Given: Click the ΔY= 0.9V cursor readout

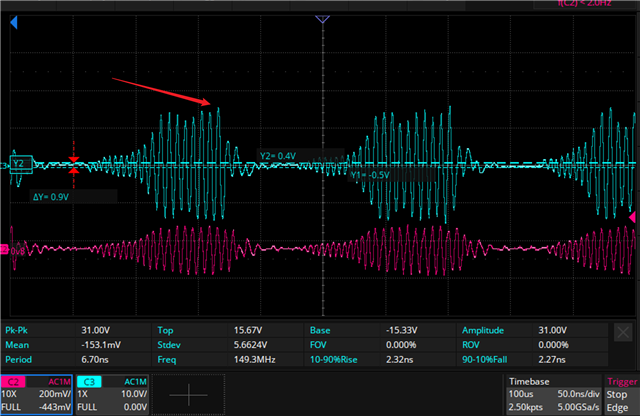Looking at the screenshot, I should tap(51, 197).
